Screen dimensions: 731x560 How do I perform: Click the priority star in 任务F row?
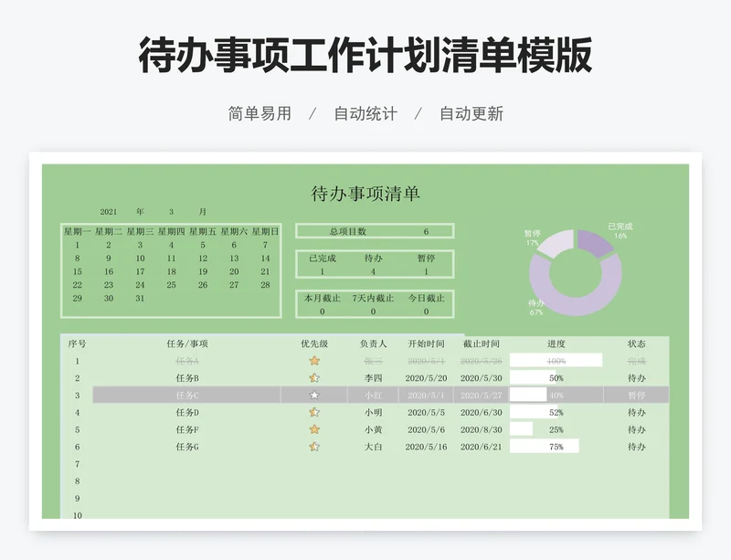(314, 429)
